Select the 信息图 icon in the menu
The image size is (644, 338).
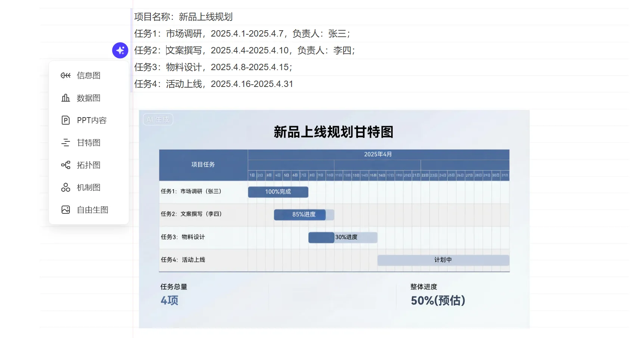[66, 75]
